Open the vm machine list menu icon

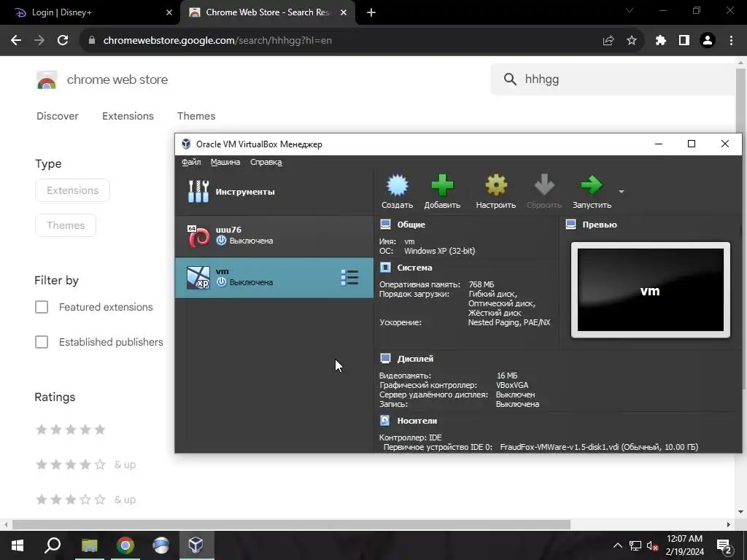pos(349,278)
